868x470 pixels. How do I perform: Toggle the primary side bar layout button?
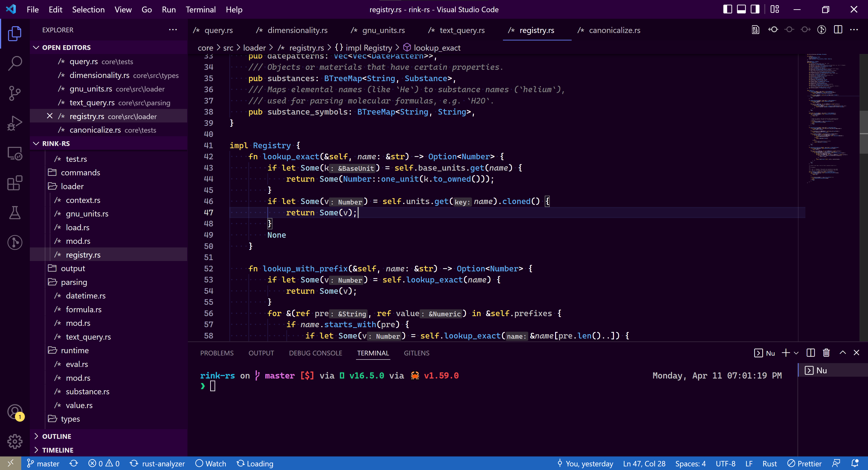coord(727,9)
